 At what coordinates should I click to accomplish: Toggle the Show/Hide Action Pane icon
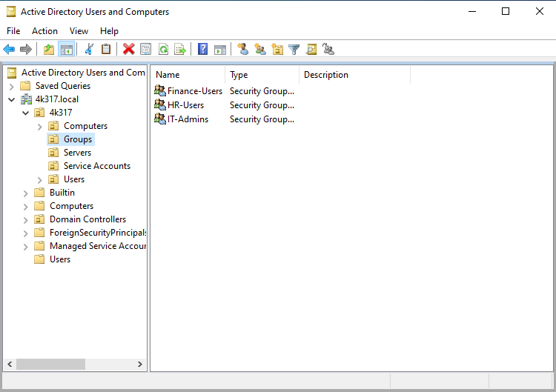(220, 49)
